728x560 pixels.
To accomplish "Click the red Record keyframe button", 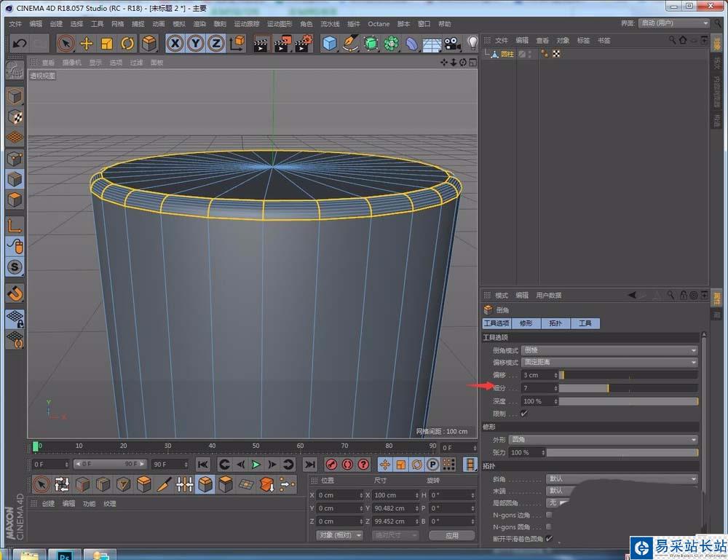I will tap(331, 464).
